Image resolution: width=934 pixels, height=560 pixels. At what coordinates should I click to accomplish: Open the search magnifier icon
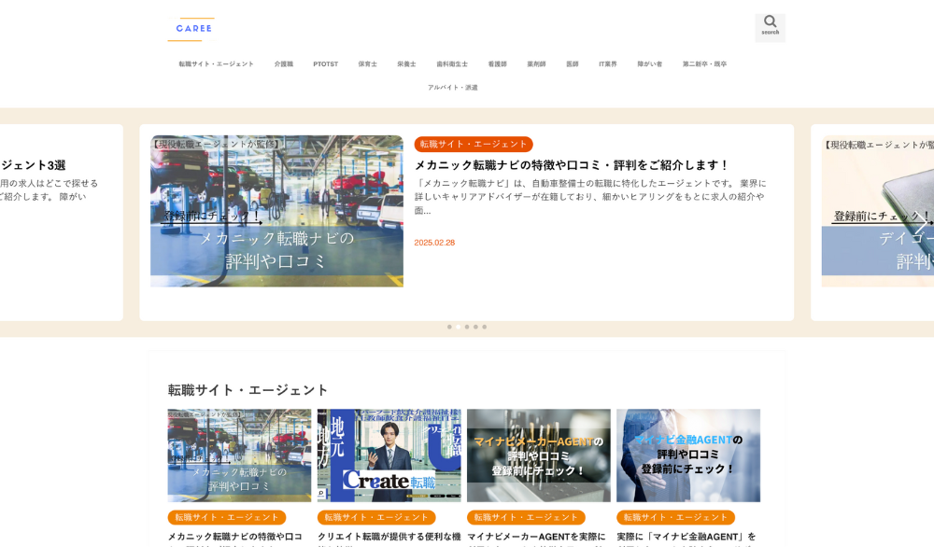point(770,25)
